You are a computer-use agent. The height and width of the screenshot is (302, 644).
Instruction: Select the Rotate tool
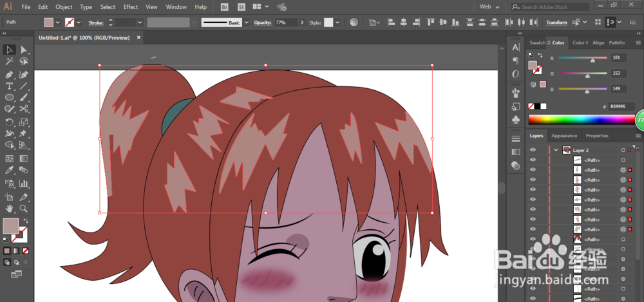point(9,122)
